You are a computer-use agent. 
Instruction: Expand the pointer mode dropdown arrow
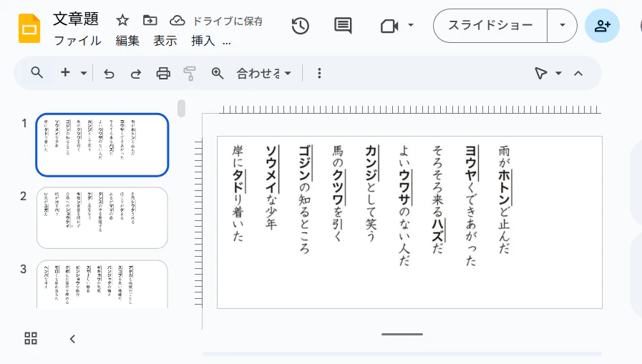tap(558, 74)
